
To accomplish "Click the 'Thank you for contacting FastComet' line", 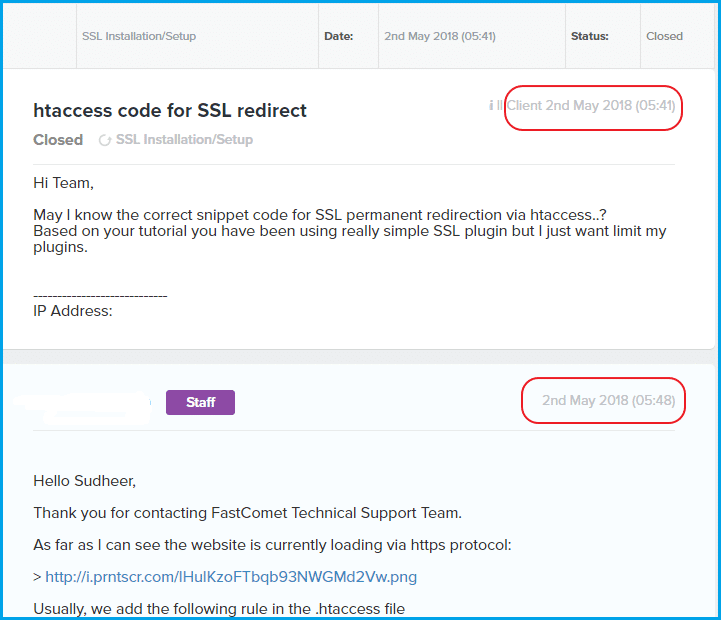I will point(247,513).
